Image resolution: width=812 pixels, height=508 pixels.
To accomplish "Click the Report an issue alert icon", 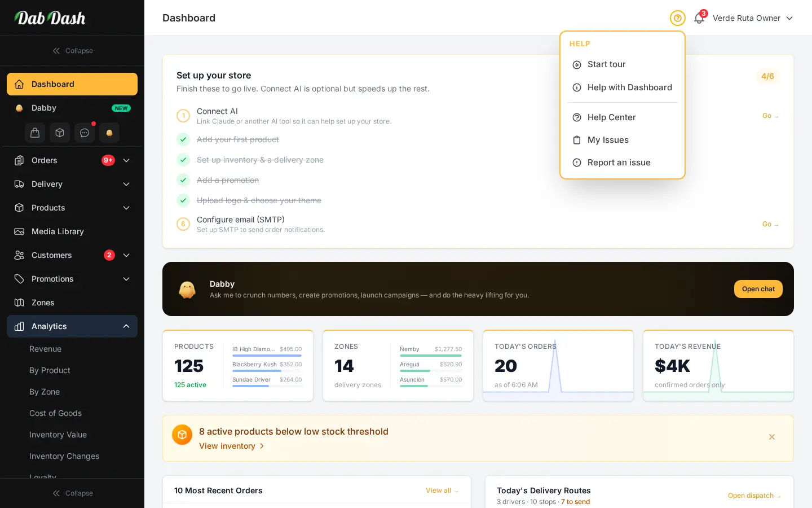I will (x=577, y=163).
